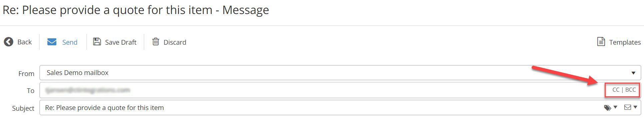Image resolution: width=644 pixels, height=122 pixels.
Task: Click the blue Send envelope icon
Action: click(52, 42)
